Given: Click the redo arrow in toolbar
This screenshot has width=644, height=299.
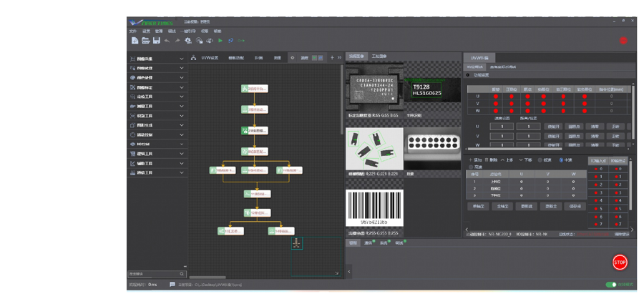Looking at the screenshot, I should [x=177, y=41].
